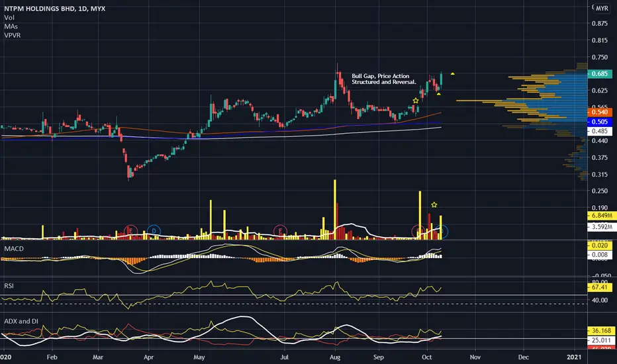Click the current price label 0.685
The width and height of the screenshot is (617, 364).
click(x=600, y=73)
